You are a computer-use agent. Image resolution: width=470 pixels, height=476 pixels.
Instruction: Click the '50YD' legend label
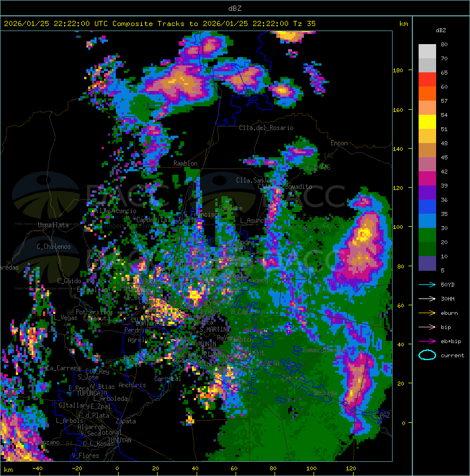click(x=447, y=284)
